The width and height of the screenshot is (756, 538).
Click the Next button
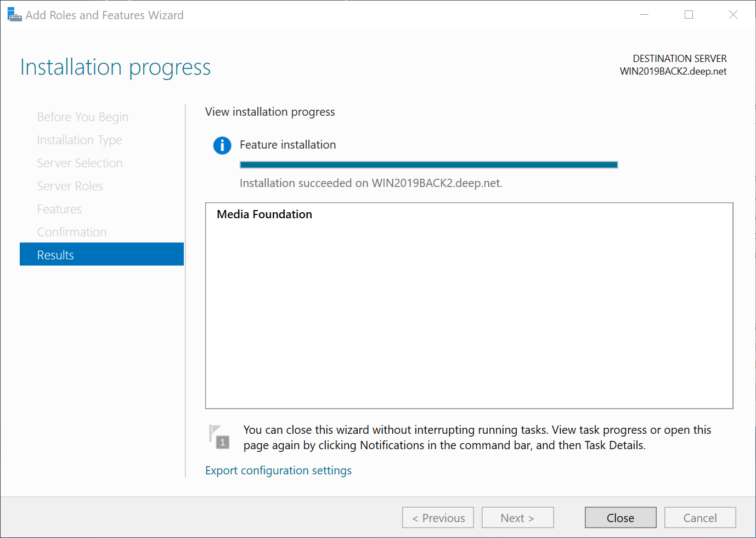517,518
